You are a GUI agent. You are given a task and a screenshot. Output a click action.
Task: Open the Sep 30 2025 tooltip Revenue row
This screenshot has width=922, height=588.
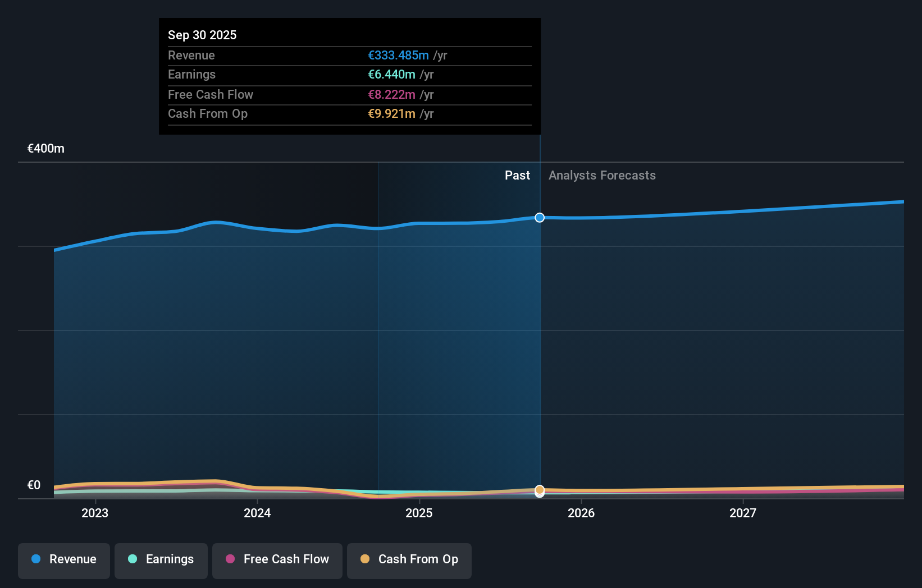point(350,56)
